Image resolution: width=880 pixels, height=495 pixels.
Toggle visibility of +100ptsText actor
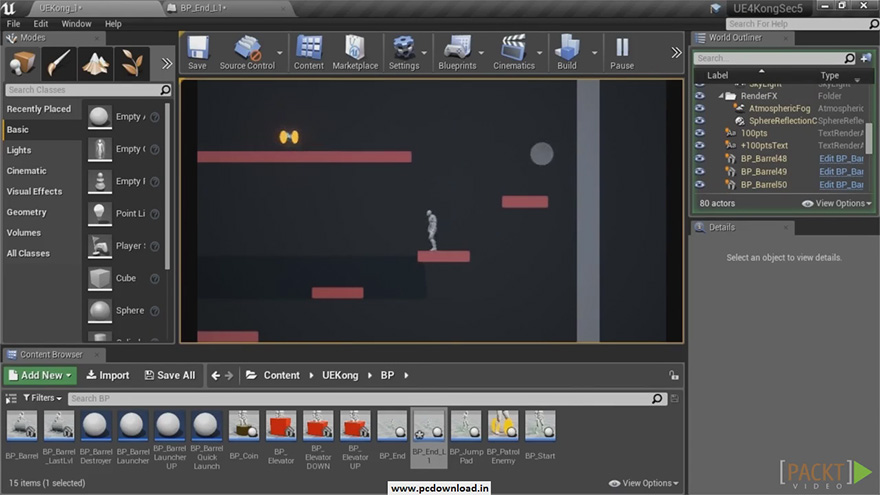point(700,145)
